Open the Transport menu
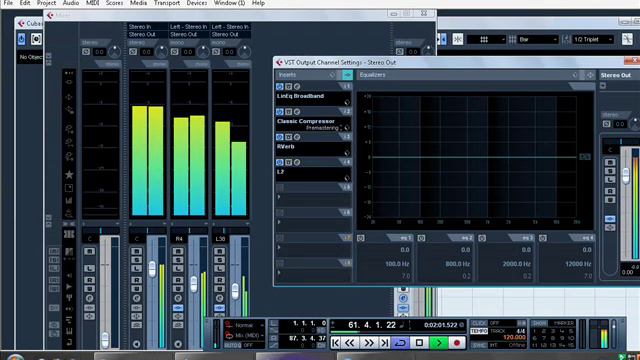Image resolution: width=640 pixels, height=360 pixels. coord(167,3)
